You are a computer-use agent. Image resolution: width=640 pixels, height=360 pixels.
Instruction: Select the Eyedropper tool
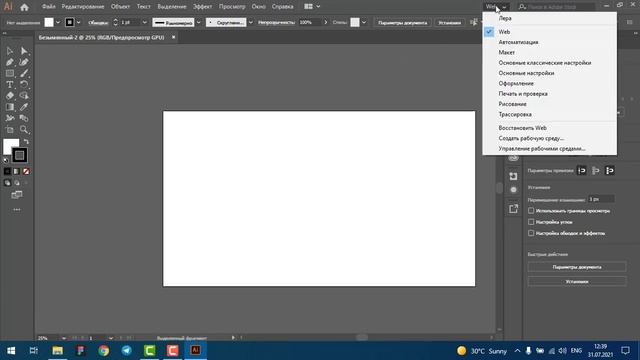24,107
